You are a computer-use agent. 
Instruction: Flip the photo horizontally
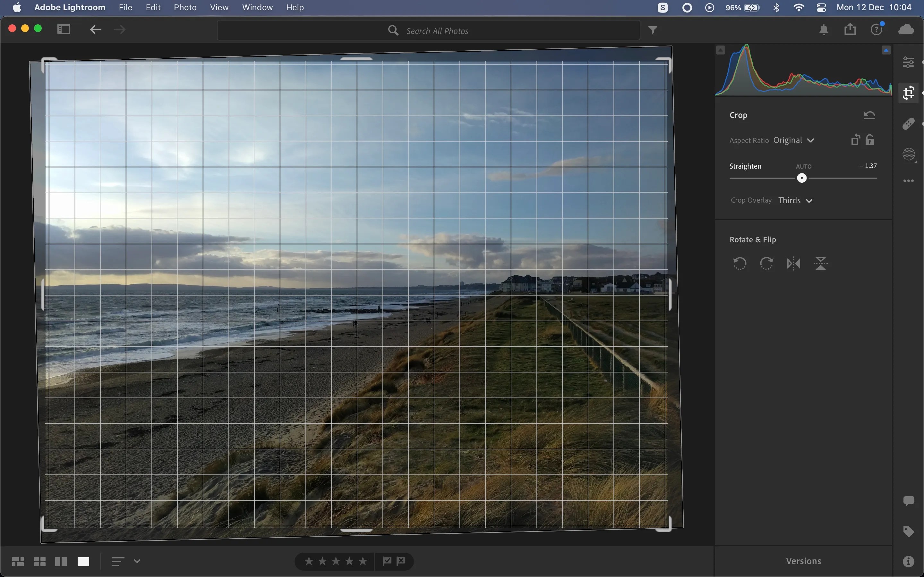(x=793, y=263)
